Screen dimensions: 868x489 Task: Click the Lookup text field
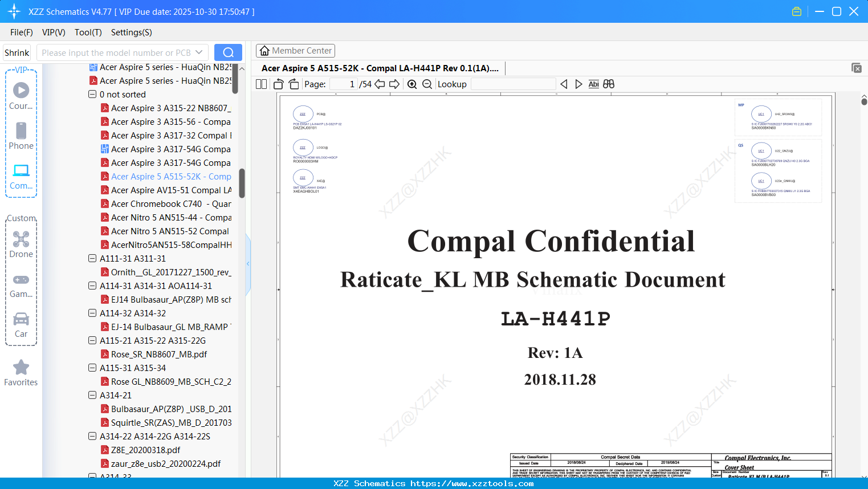pos(513,84)
